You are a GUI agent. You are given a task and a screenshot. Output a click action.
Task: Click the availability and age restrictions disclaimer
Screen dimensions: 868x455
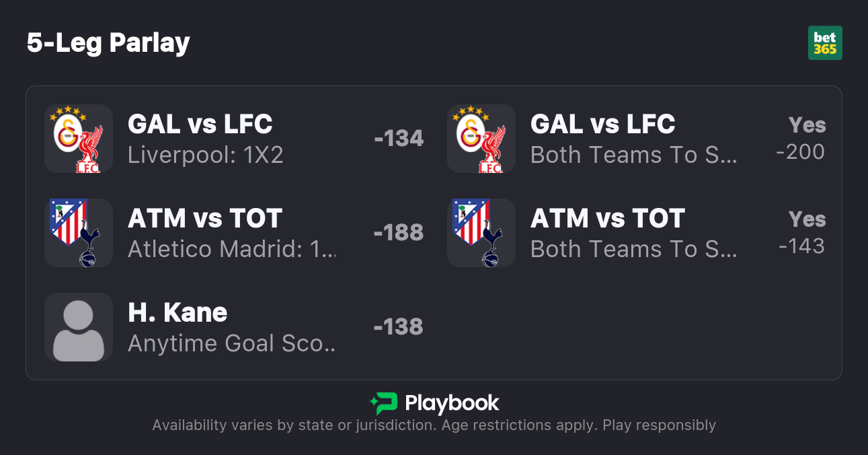(434, 425)
